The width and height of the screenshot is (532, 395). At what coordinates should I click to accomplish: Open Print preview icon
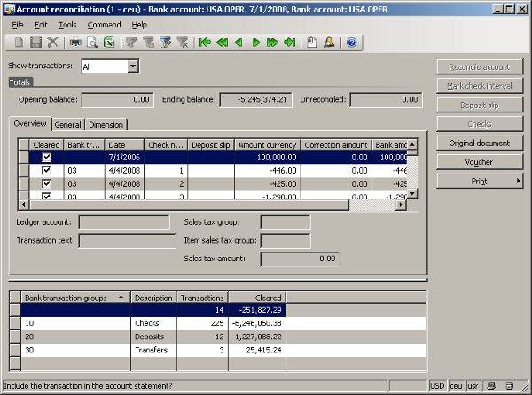(92, 43)
